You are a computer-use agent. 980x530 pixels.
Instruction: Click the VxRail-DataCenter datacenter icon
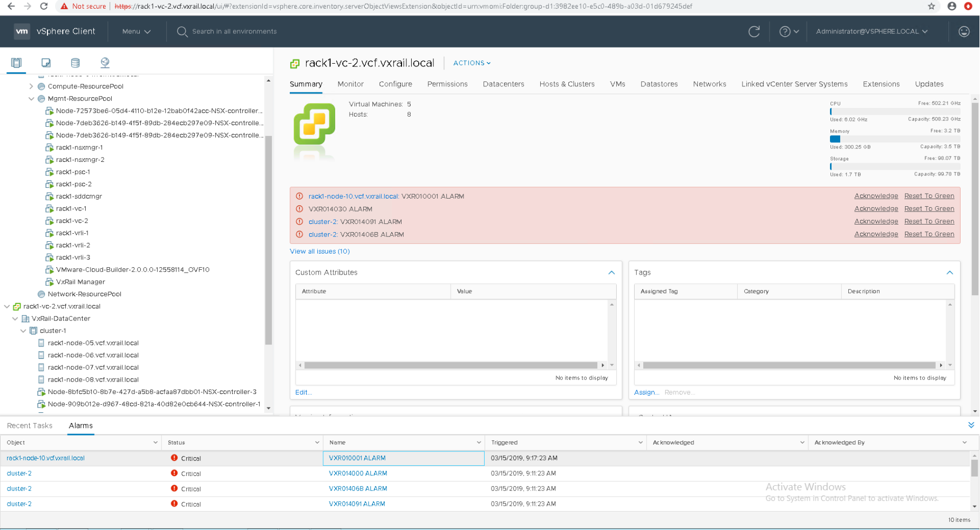[25, 318]
